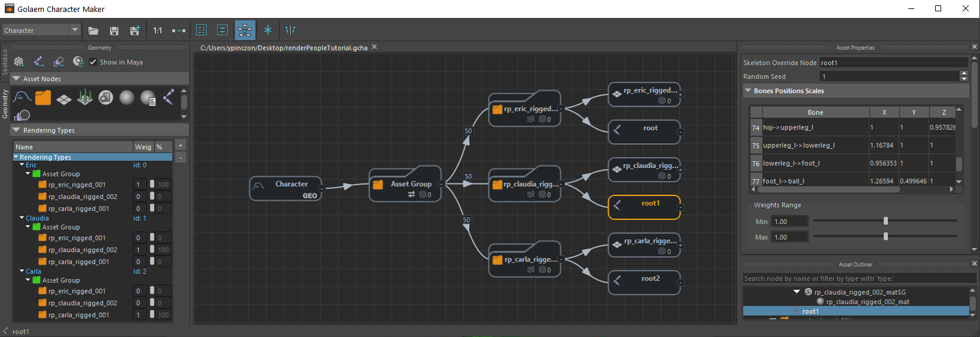Screen dimensions: 980x337
Task: Click Z value 0.957826 for hip->upperleg_l
Action: (x=942, y=127)
